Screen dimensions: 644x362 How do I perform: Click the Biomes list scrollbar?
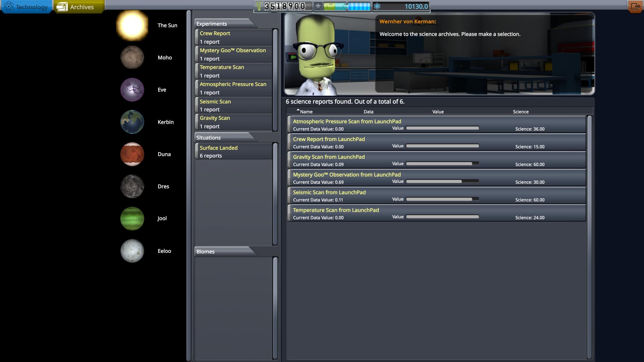coord(275,308)
